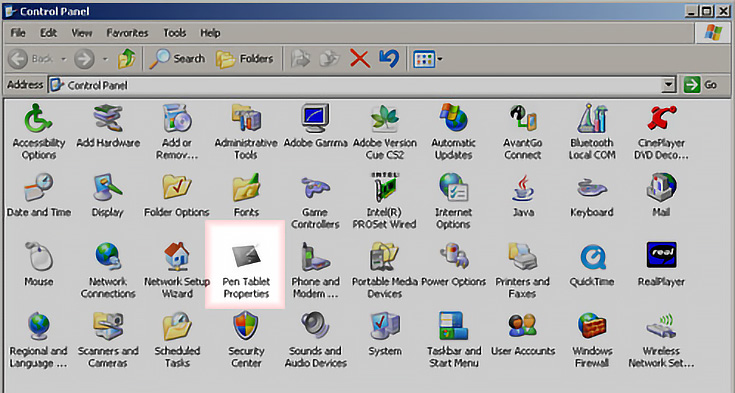Click the red Delete toolbar icon

click(x=360, y=59)
